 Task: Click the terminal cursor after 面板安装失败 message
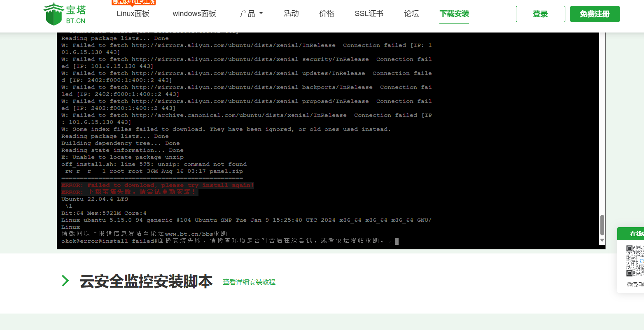coord(397,241)
